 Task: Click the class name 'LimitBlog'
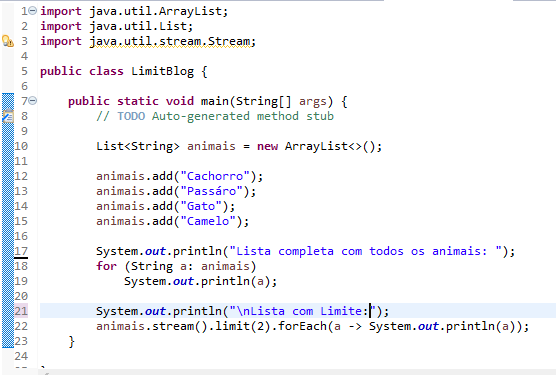tap(162, 71)
